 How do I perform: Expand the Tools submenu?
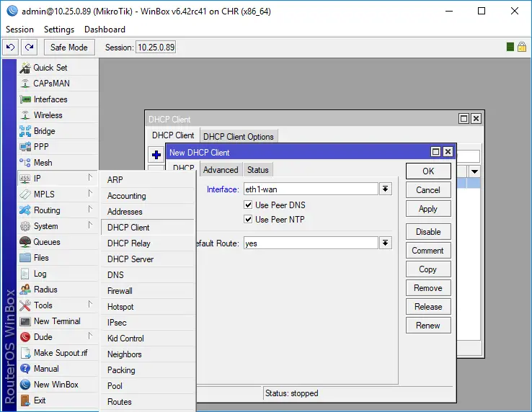click(x=58, y=305)
